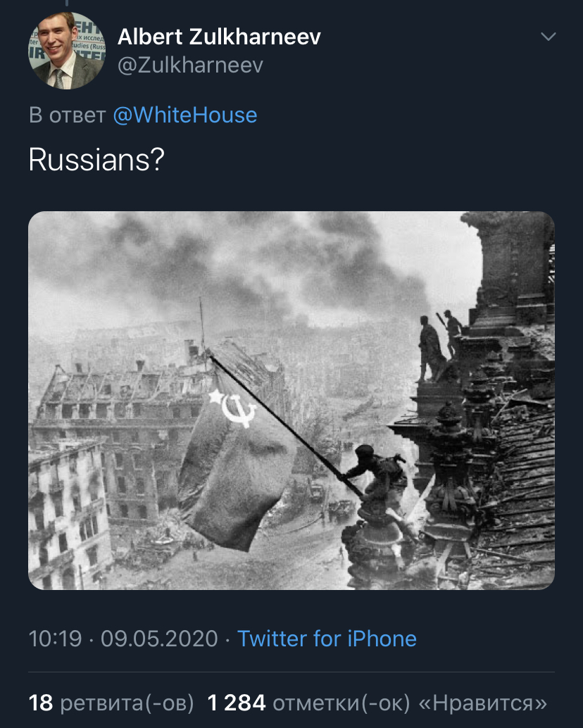Click the "В ответ" reply label
The height and width of the screenshot is (728, 583).
tap(67, 115)
